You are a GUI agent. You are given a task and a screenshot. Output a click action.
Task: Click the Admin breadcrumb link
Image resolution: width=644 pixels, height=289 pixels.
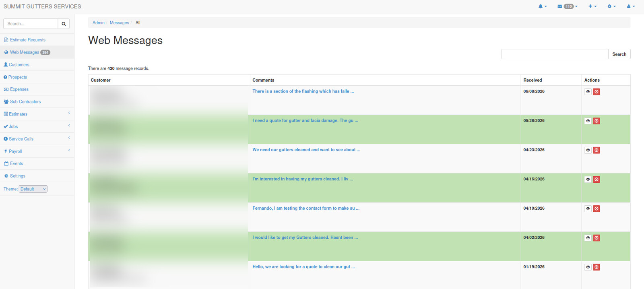[x=99, y=23]
